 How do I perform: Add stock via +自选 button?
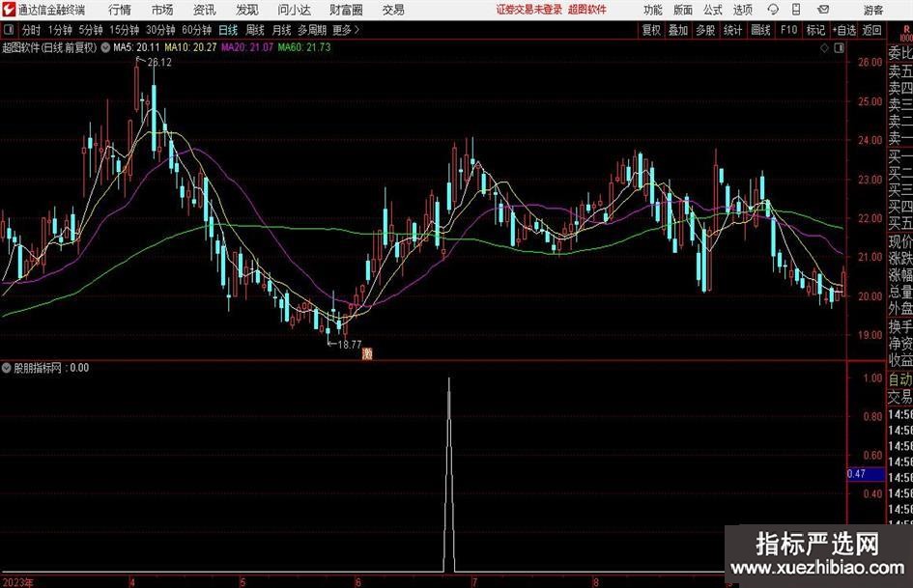pos(844,30)
